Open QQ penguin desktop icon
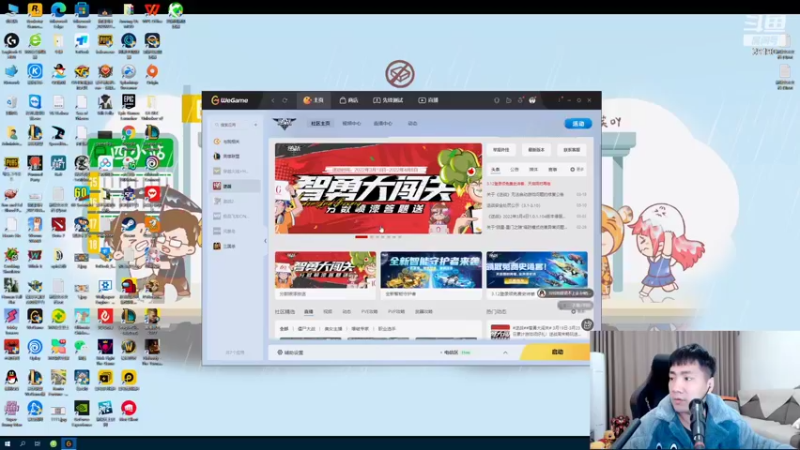Image resolution: width=800 pixels, height=450 pixels. (11, 381)
